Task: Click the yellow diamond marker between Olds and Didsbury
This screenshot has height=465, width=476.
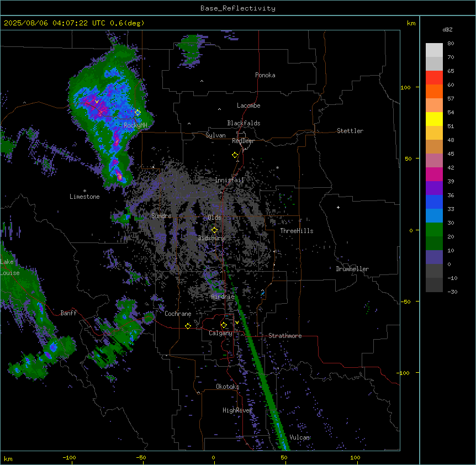Action: pos(214,230)
